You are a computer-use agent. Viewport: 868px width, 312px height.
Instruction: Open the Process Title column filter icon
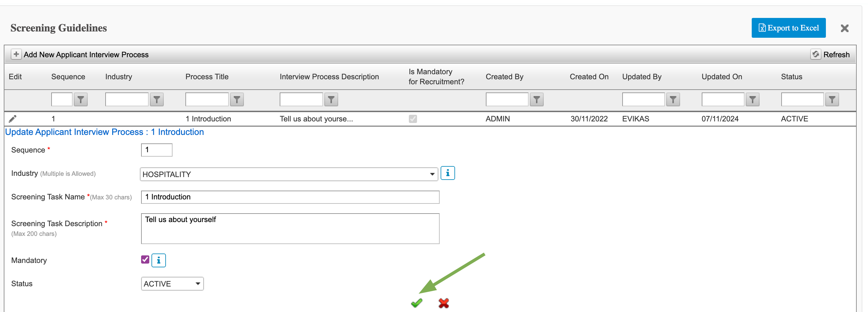(237, 99)
